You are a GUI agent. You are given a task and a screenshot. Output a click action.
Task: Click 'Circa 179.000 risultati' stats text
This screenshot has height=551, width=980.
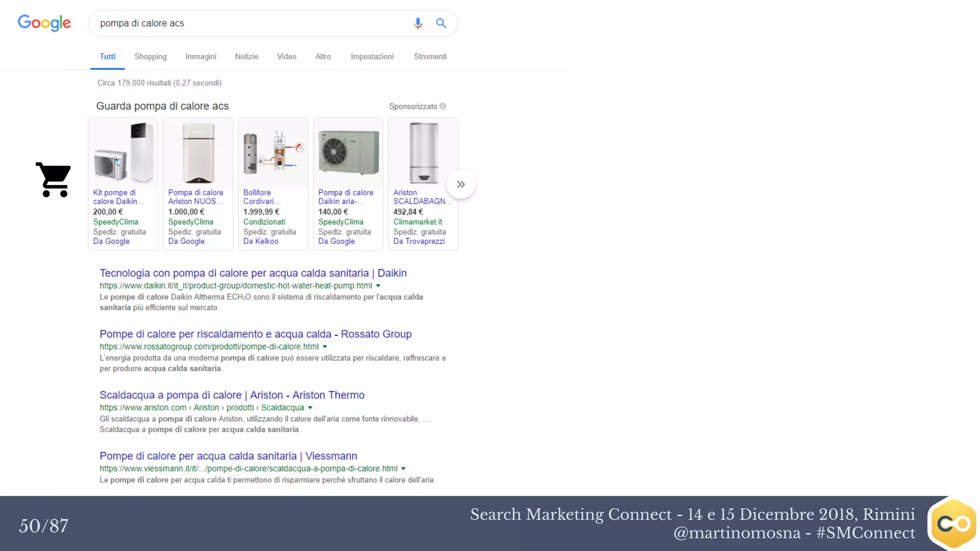pyautogui.click(x=159, y=83)
